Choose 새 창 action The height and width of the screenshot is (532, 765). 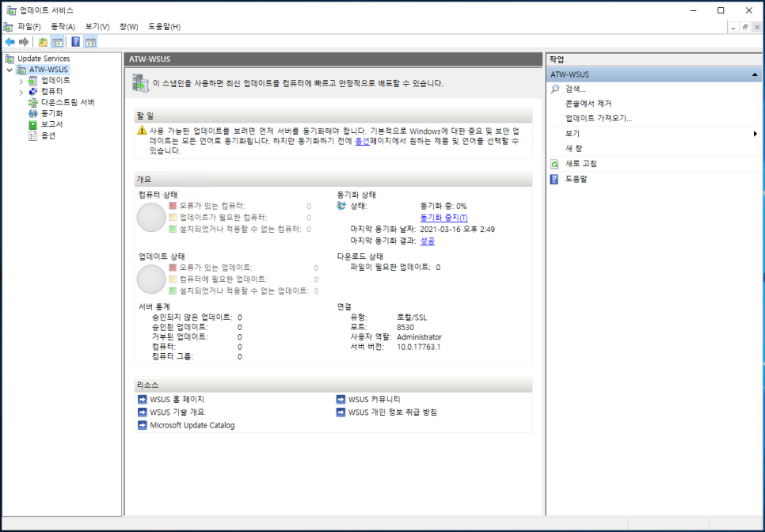click(573, 148)
